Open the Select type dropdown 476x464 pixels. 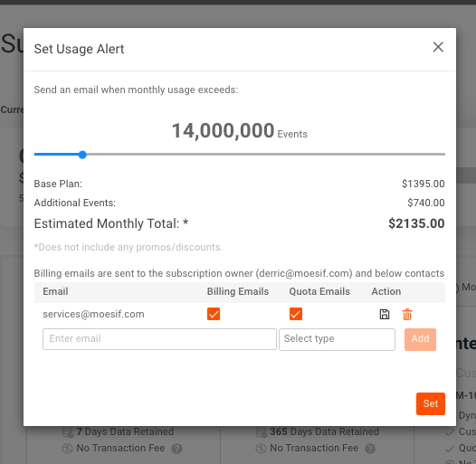click(x=337, y=339)
